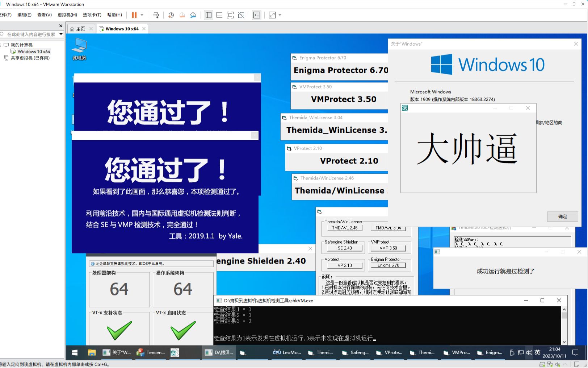Viewport: 588px width, 368px height.
Task: Expand the library search dropdown arrow
Action: (x=61, y=34)
